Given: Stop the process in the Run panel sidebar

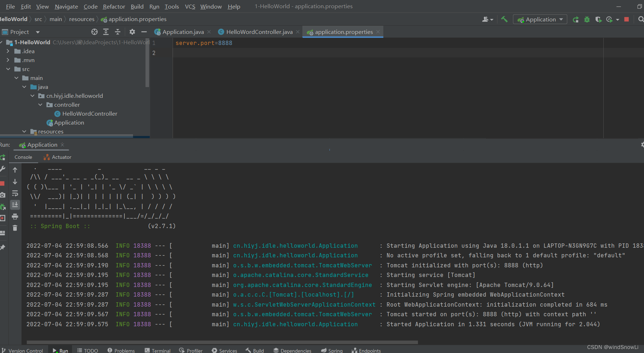Looking at the screenshot, I should 2,183.
